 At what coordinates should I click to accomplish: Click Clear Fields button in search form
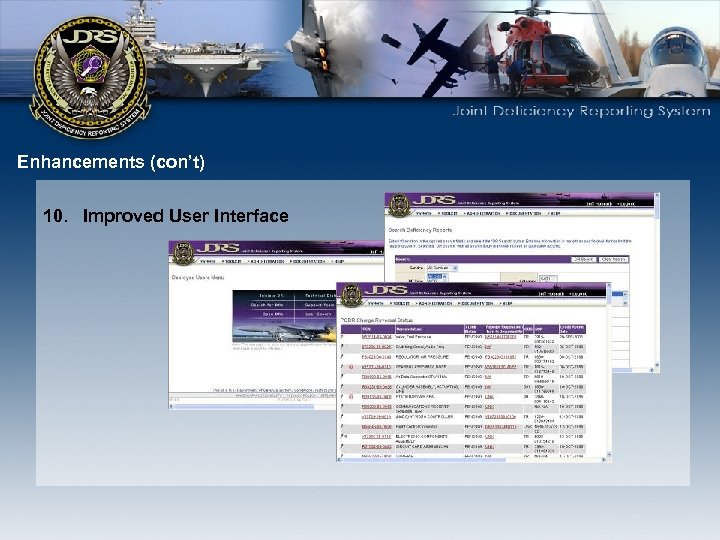coord(613,259)
